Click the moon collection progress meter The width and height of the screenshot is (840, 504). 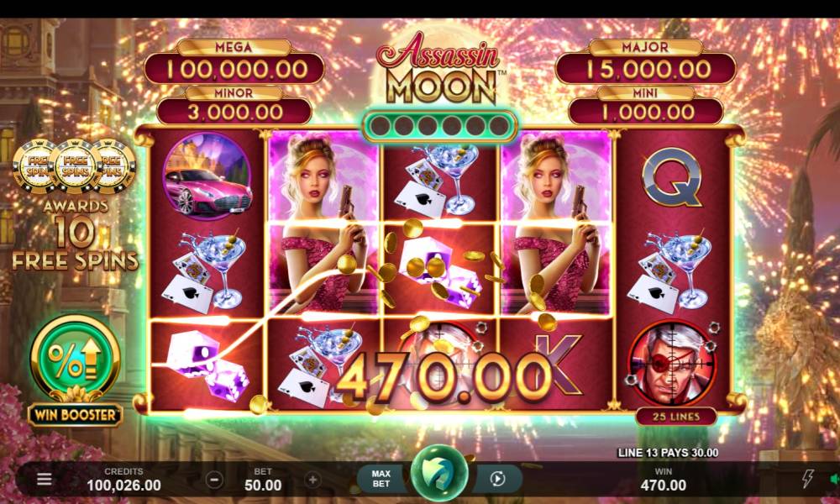(x=439, y=126)
